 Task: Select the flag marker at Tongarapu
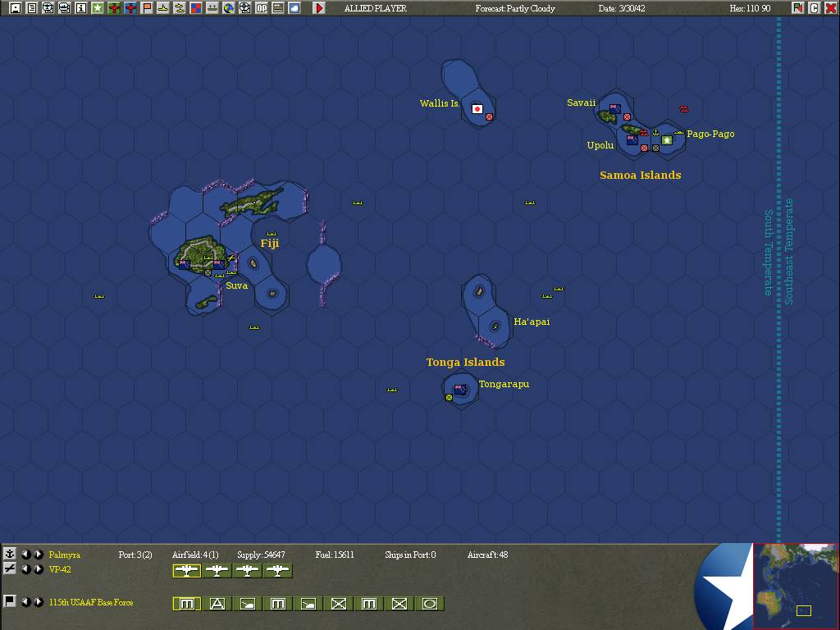point(460,390)
